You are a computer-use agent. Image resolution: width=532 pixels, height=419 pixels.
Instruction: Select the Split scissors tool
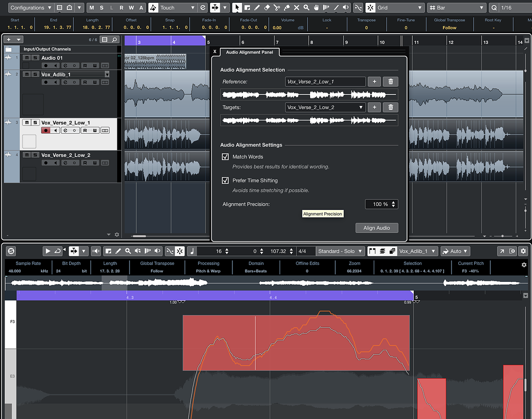276,7
